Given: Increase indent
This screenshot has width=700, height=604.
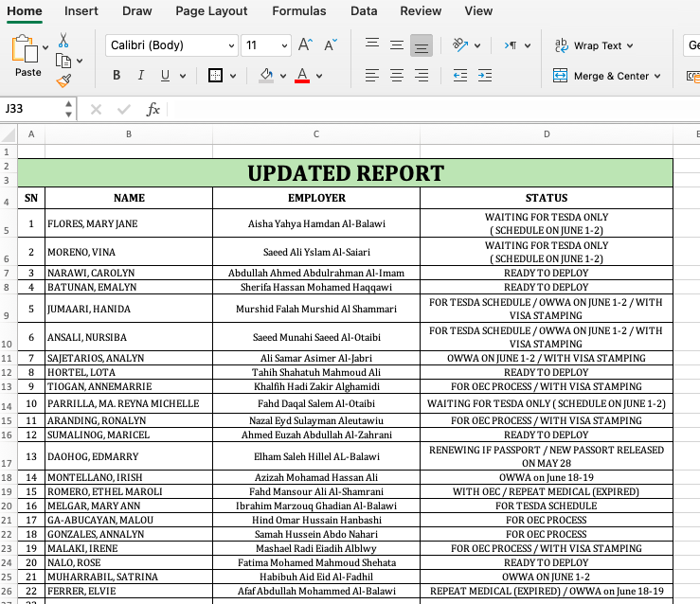Looking at the screenshot, I should (x=485, y=76).
